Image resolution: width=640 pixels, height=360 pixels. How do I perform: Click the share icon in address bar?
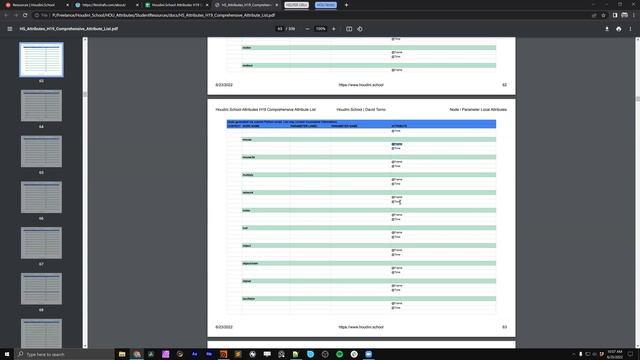pyautogui.click(x=594, y=15)
